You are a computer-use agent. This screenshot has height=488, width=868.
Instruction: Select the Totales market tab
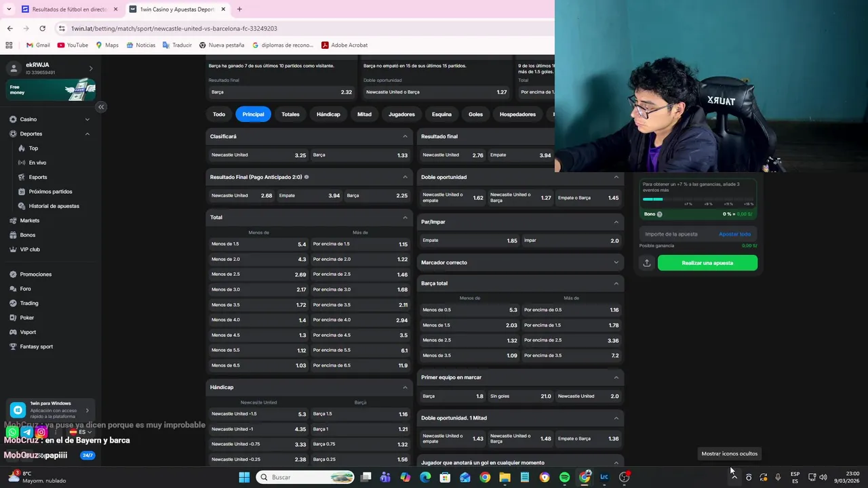point(290,115)
